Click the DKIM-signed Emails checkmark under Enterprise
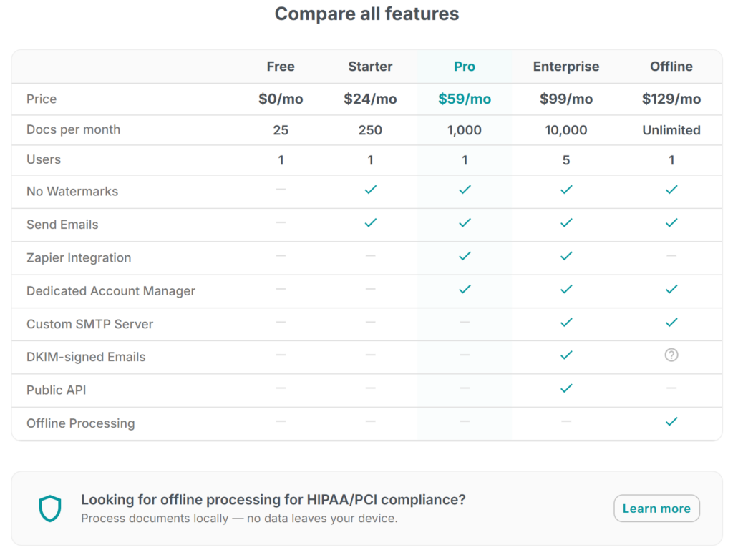The image size is (733, 560). point(566,355)
